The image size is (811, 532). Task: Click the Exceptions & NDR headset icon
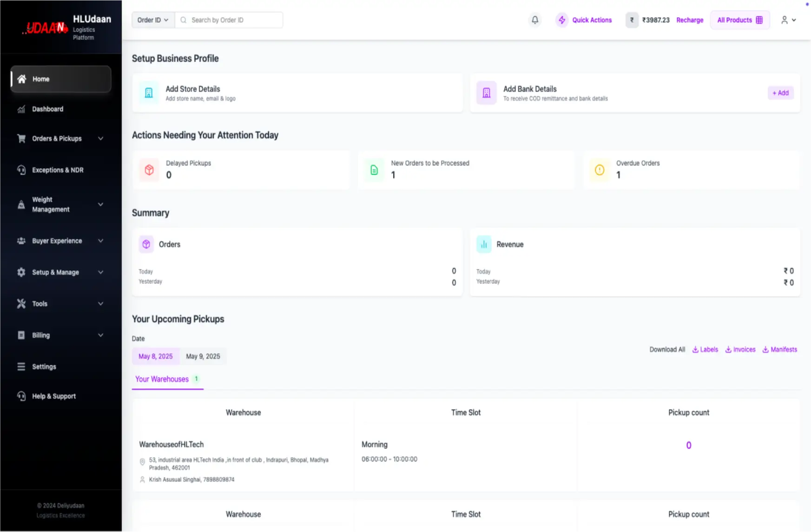coord(21,170)
